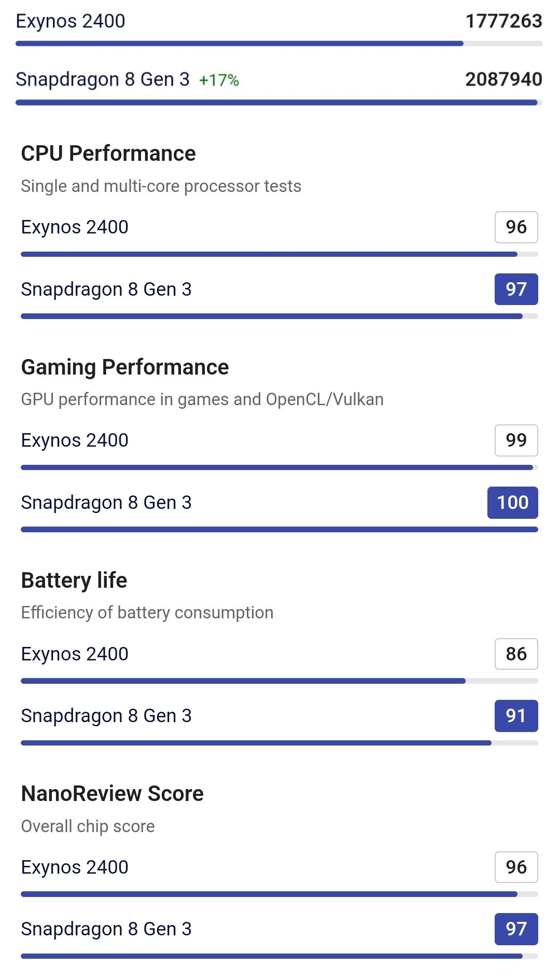The width and height of the screenshot is (560, 980).
Task: Click the Exynos 2400 CPU score badge 96
Action: coord(516,227)
